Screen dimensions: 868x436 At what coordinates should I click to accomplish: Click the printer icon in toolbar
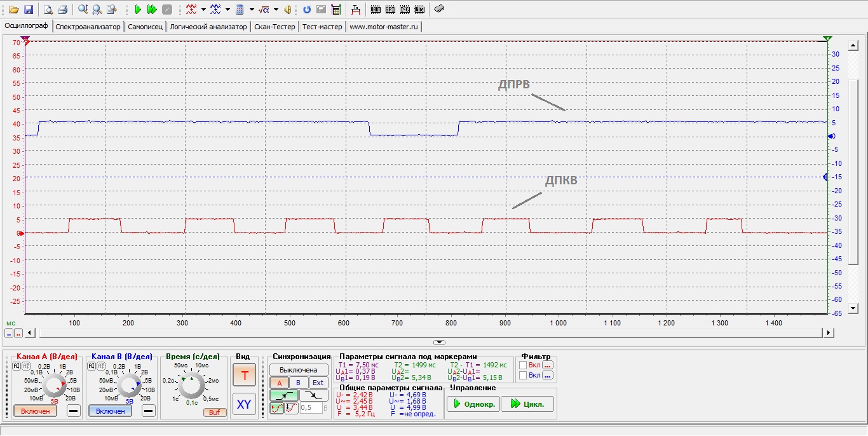click(x=63, y=10)
